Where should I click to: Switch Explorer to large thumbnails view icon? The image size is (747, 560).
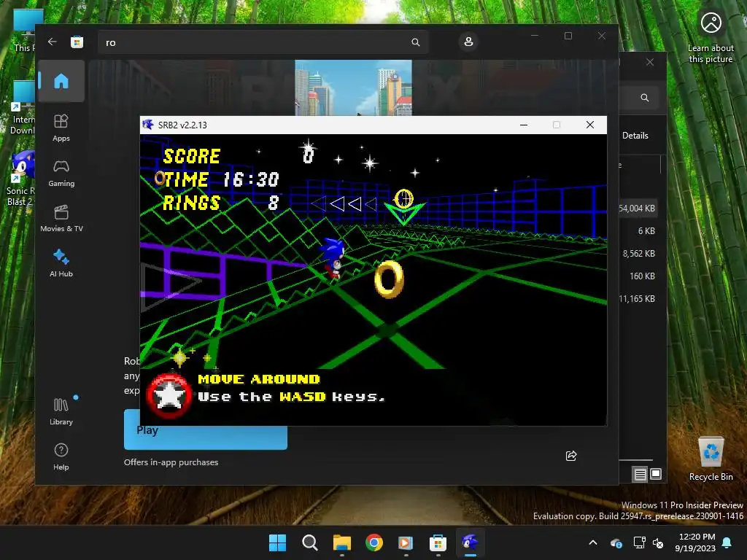(x=656, y=474)
